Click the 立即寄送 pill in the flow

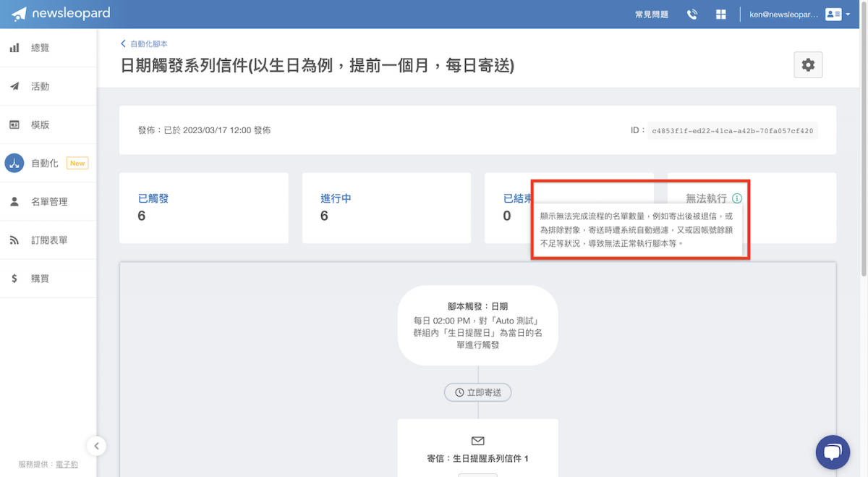(477, 392)
